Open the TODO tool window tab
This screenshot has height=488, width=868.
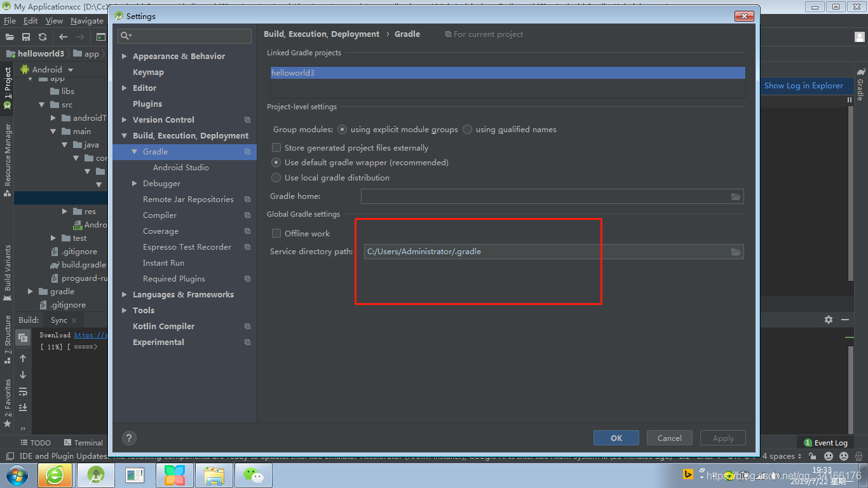click(x=36, y=443)
